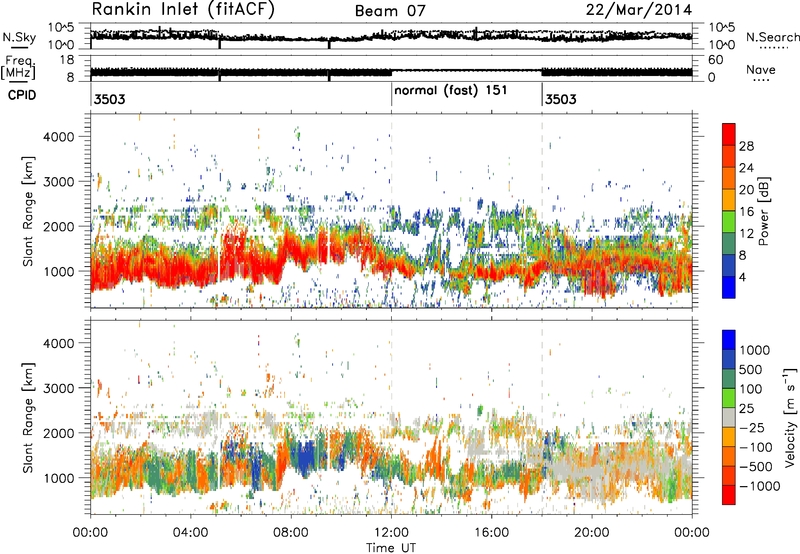Select the teal 8–12 dB Power colorbar segment
The height and width of the screenshot is (554, 800).
pyautogui.click(x=729, y=244)
